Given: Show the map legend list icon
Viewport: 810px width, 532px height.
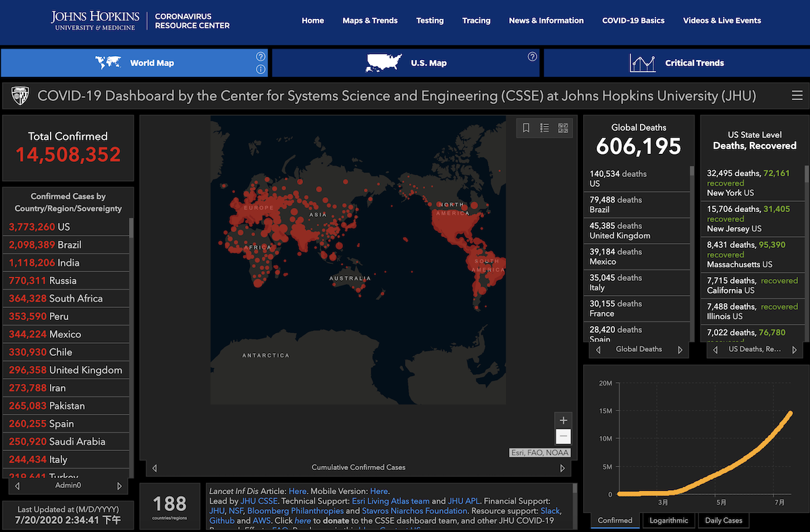Looking at the screenshot, I should [545, 128].
